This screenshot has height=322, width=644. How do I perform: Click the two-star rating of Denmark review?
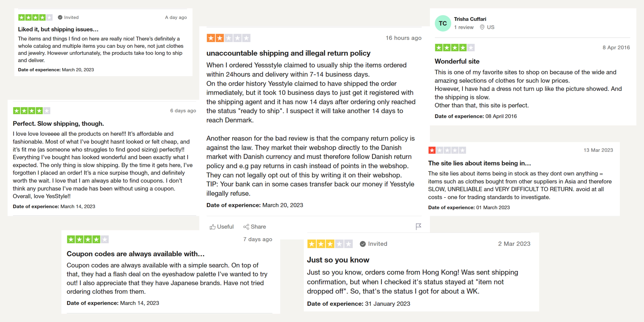coord(228,38)
